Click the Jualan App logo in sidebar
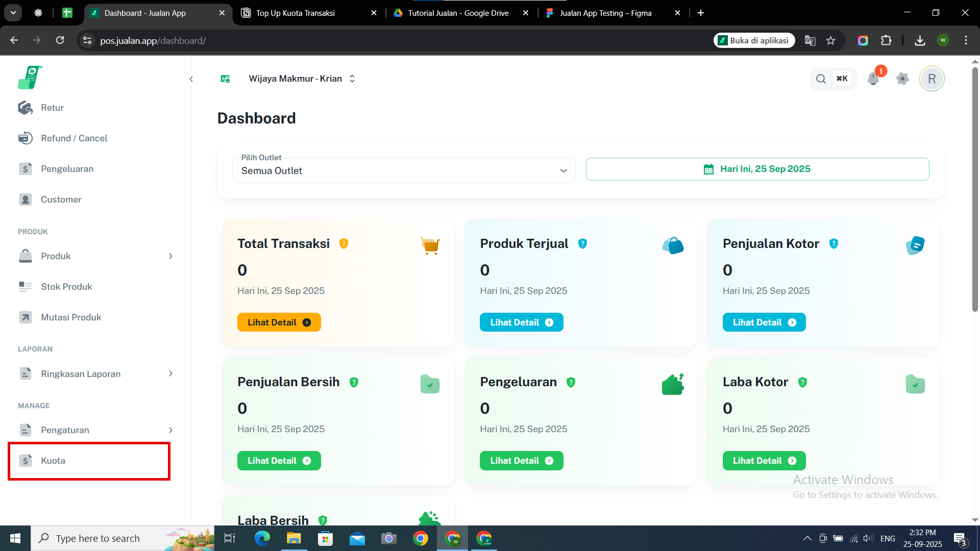980x551 pixels. click(x=30, y=78)
